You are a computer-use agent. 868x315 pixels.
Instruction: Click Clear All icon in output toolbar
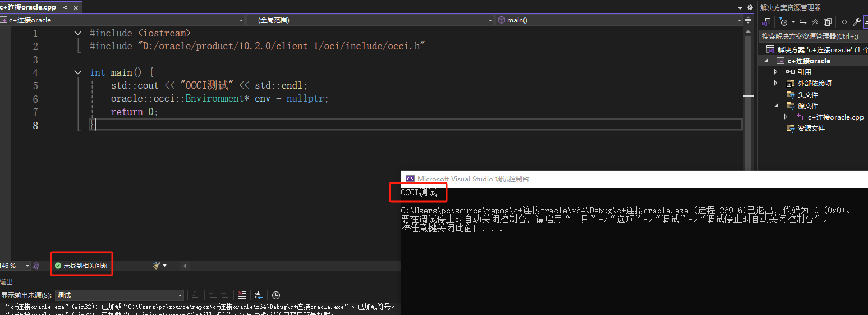click(242, 295)
